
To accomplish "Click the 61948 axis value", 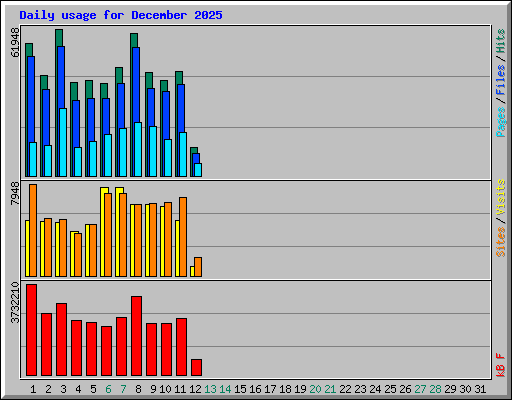I will [x=15, y=43].
